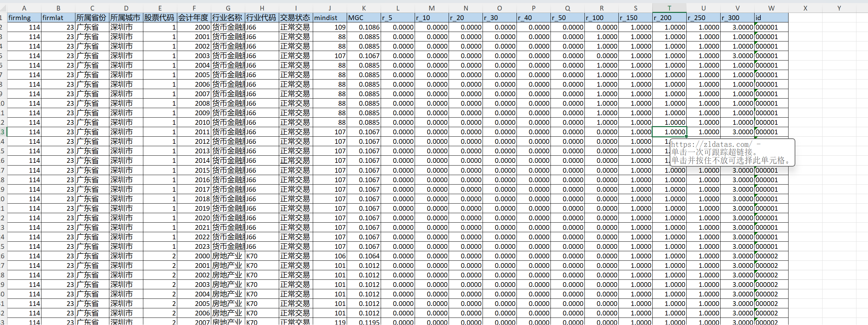Click the firmlat header cell
Image resolution: width=868 pixels, height=325 pixels.
(58, 18)
